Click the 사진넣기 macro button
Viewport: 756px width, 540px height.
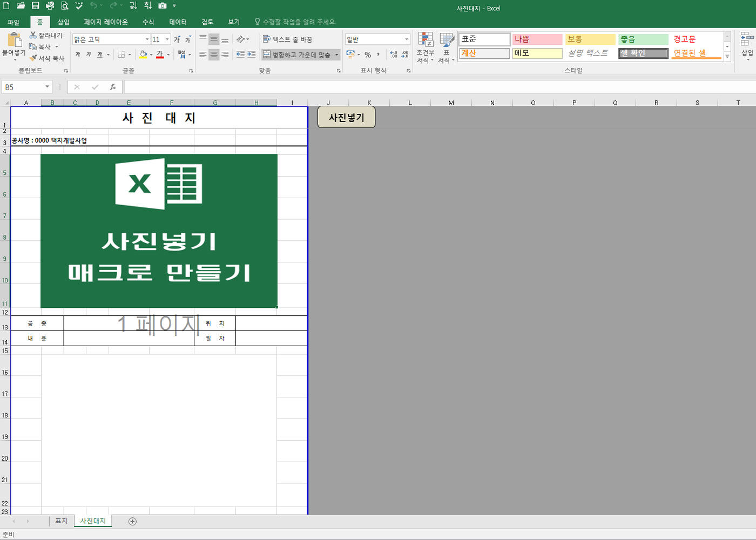tap(346, 117)
